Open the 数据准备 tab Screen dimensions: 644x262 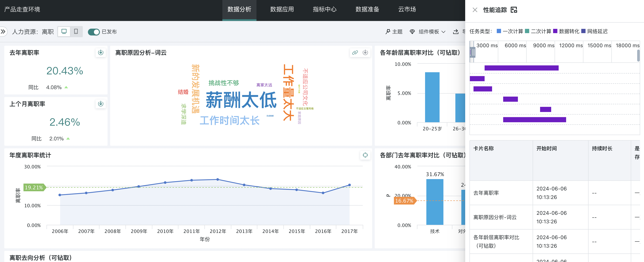click(x=367, y=10)
